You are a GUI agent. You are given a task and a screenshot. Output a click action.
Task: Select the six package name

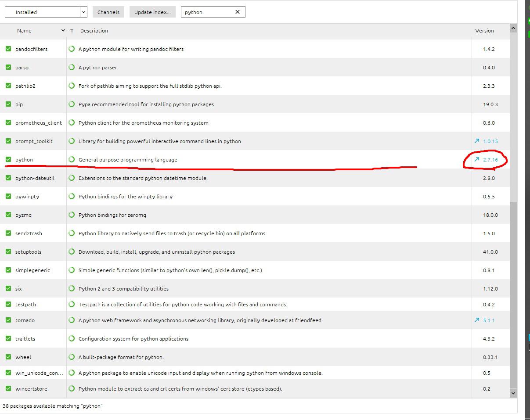tap(18, 289)
